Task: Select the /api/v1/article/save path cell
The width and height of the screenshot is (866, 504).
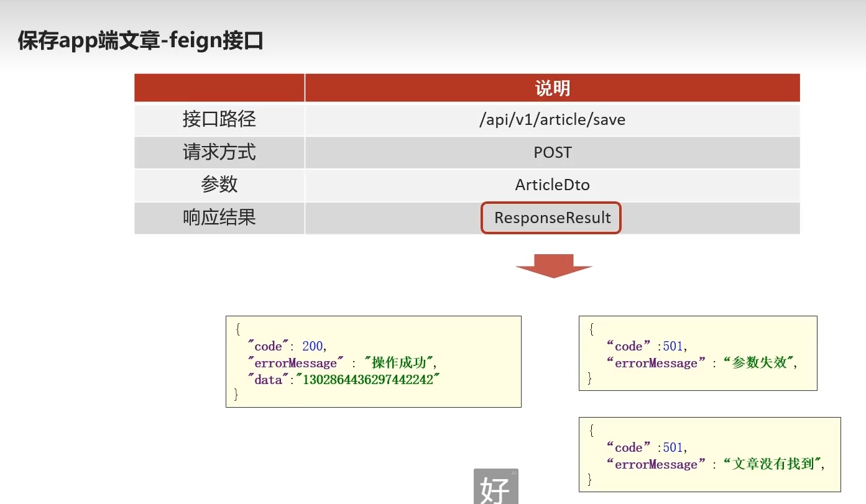Action: (x=552, y=119)
